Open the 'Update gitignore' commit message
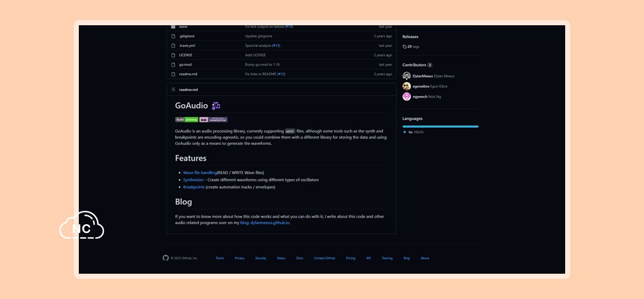Screen dimensions: 644x299 (x=259, y=36)
